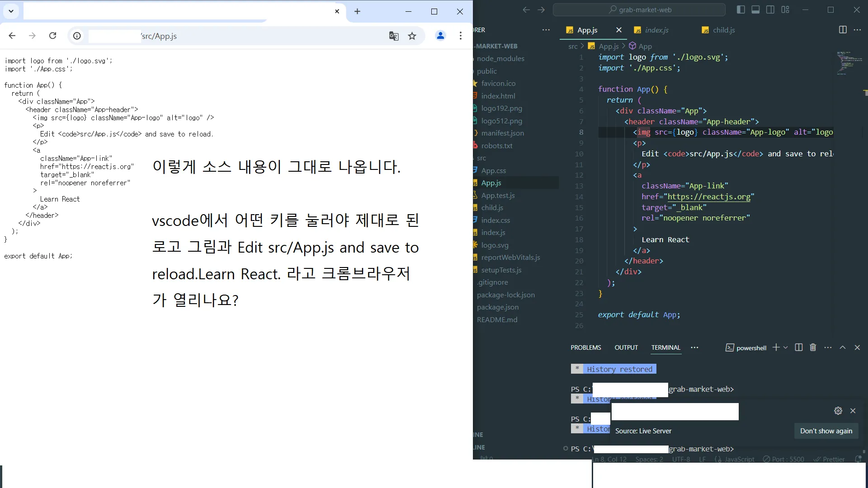Viewport: 868px width, 488px height.
Task: Close the current Chrome tab
Action: [x=337, y=11]
